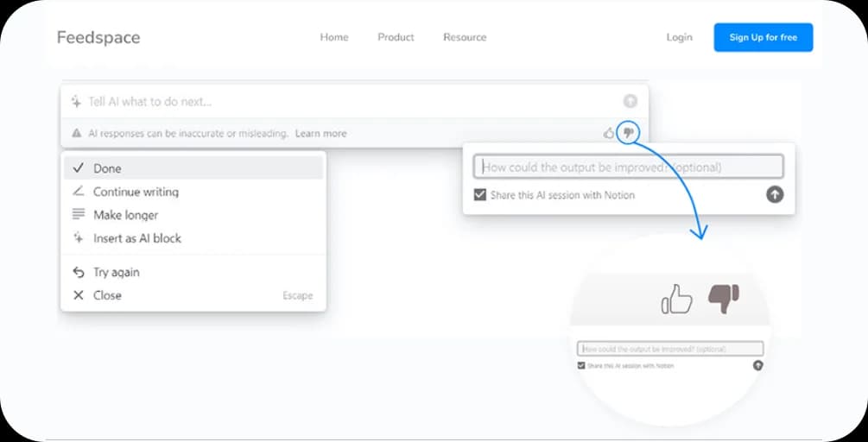The width and height of the screenshot is (868, 442).
Task: Click the undo arrow icon beside Try again
Action: click(x=78, y=272)
